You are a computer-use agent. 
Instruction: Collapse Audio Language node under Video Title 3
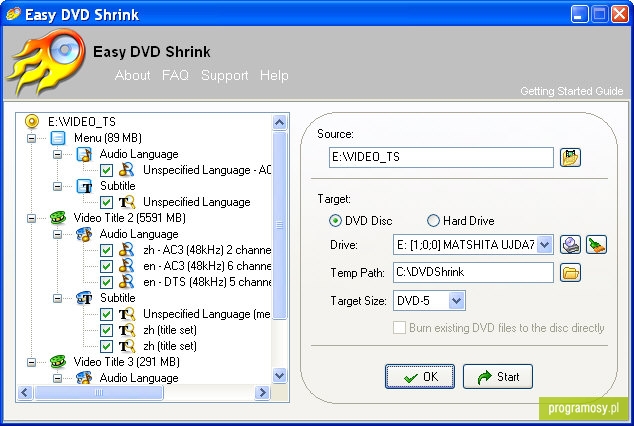point(57,378)
